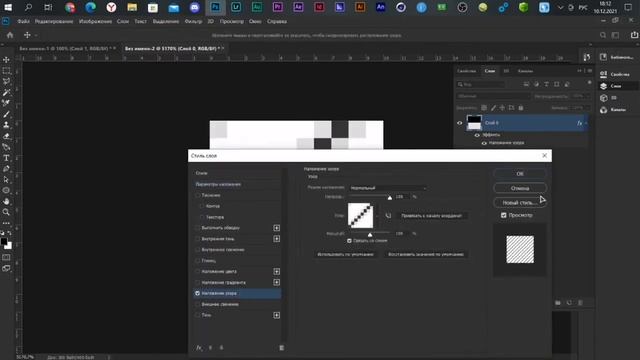This screenshot has width=640, height=360.
Task: Select the Move tool
Action: click(6, 60)
